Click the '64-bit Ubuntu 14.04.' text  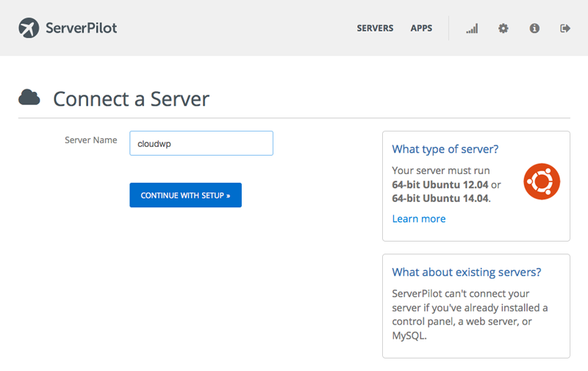pos(442,198)
